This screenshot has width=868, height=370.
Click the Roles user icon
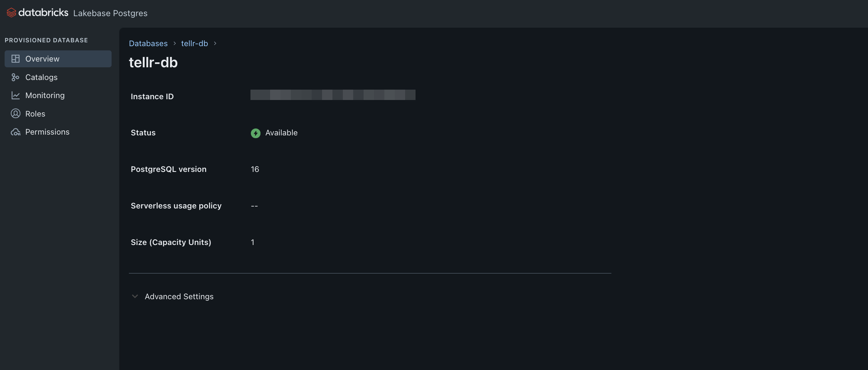click(15, 113)
